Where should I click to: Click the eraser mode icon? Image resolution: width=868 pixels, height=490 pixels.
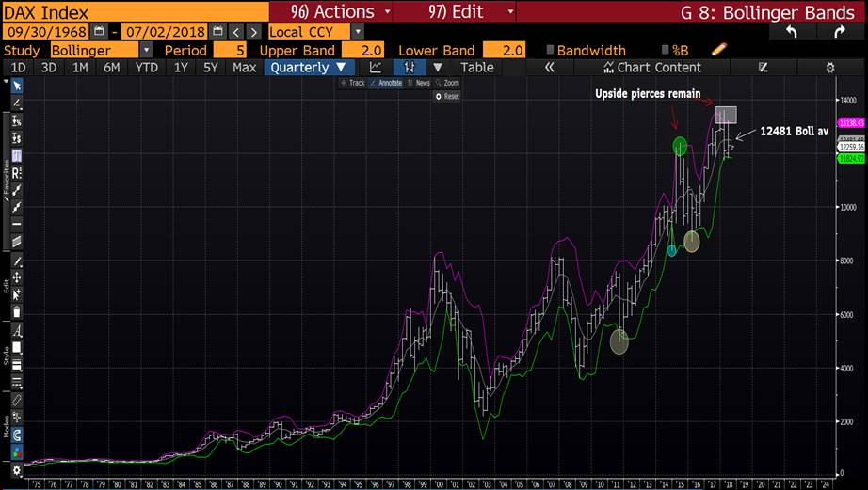pos(17,400)
